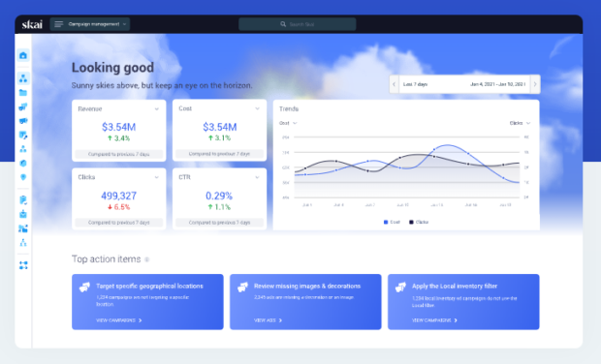Go to previous date range arrow
The image size is (601, 364).
tap(394, 84)
